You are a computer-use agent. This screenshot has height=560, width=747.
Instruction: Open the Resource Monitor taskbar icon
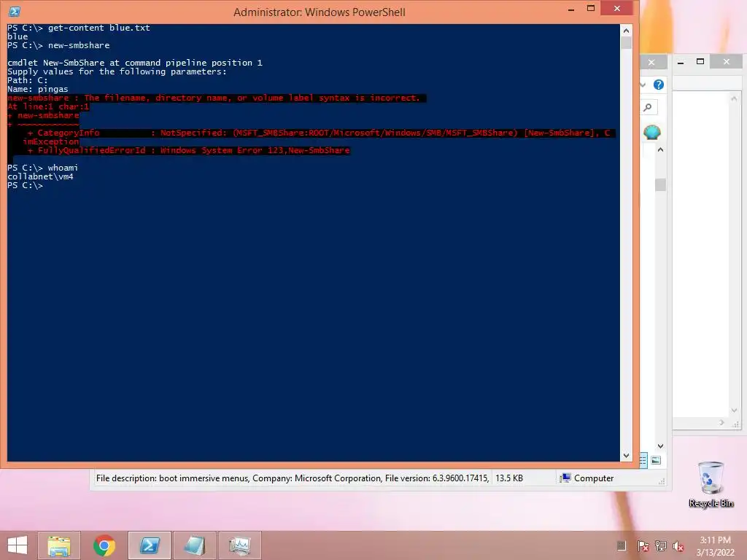pos(239,545)
